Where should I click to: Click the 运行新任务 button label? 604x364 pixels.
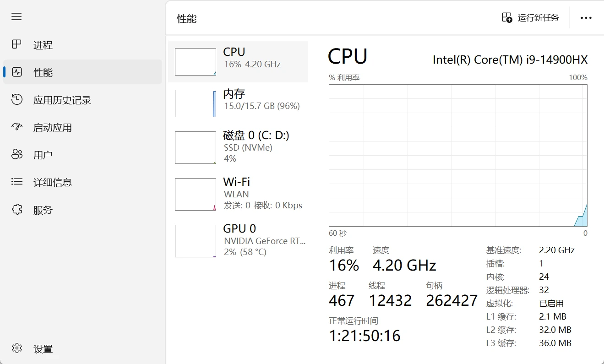coord(539,18)
